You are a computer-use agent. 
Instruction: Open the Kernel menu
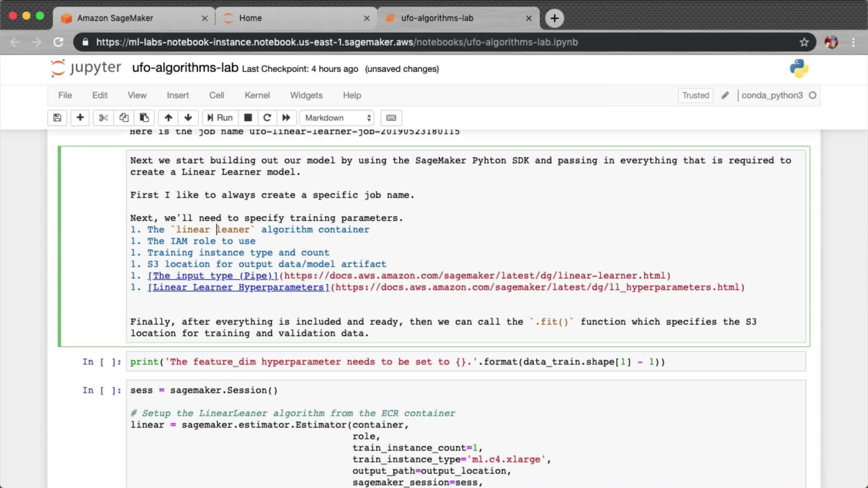(x=257, y=95)
